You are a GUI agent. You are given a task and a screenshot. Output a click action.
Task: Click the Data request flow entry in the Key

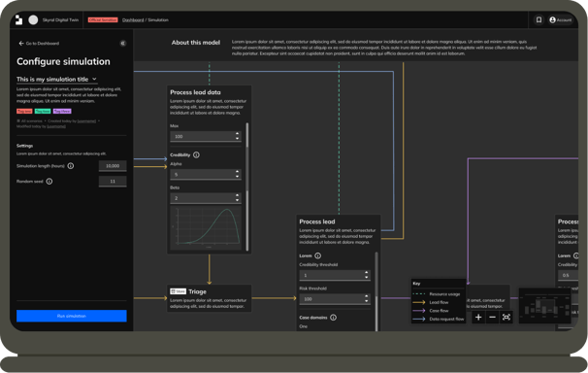[438, 319]
